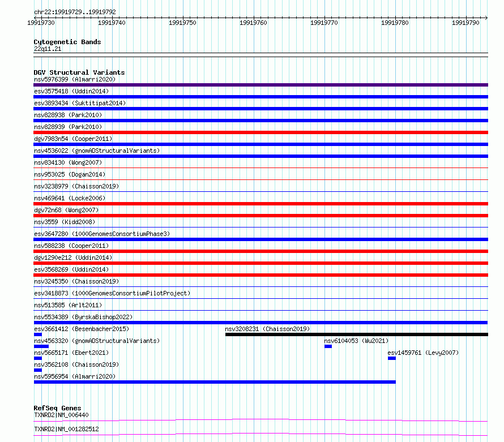
Task: Open nsv3559 (Kidd2008) variant
Action: [65, 222]
